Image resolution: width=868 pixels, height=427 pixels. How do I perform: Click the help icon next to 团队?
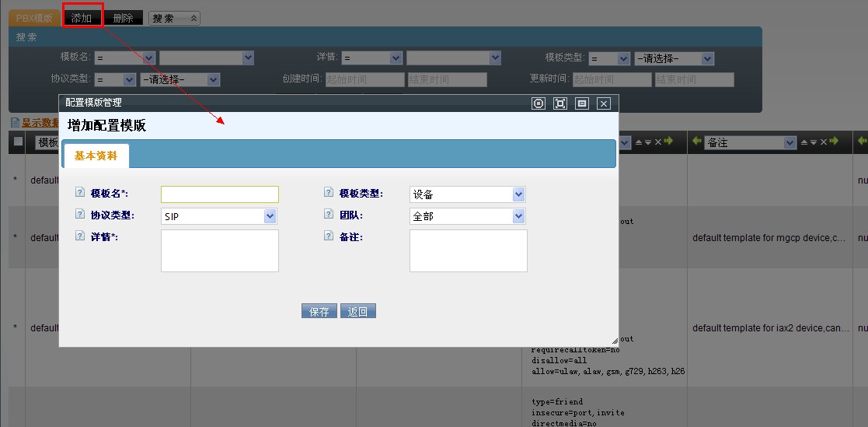coord(329,215)
